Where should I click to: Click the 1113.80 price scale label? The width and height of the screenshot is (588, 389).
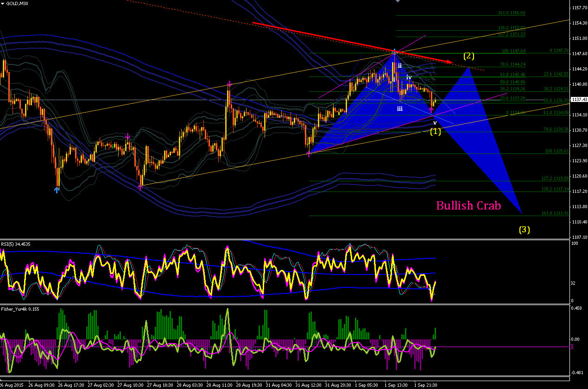tap(580, 207)
